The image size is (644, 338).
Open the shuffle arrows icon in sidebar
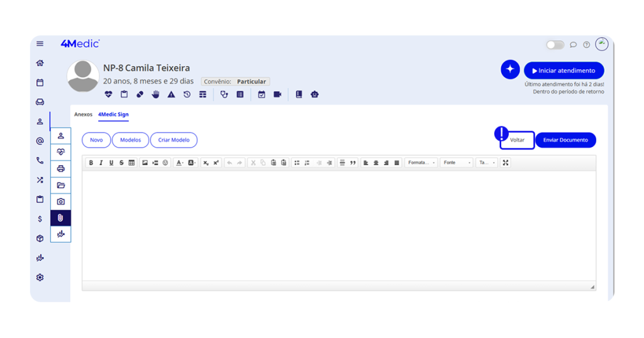pyautogui.click(x=40, y=180)
